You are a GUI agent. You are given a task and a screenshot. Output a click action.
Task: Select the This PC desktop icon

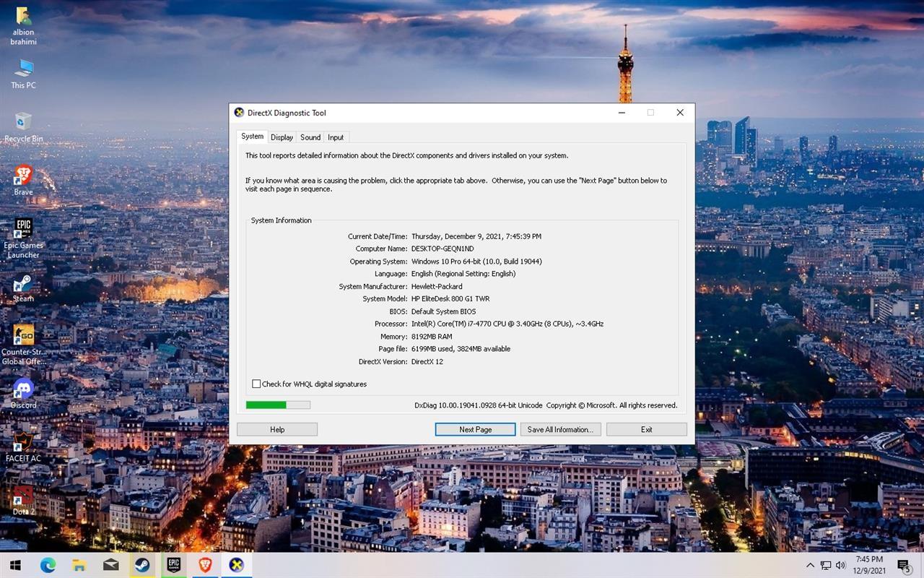point(23,74)
